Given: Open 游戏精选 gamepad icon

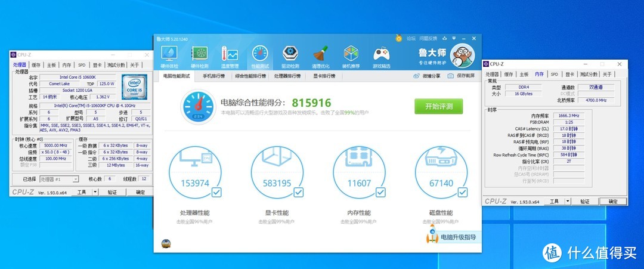Looking at the screenshot, I should coord(382,54).
